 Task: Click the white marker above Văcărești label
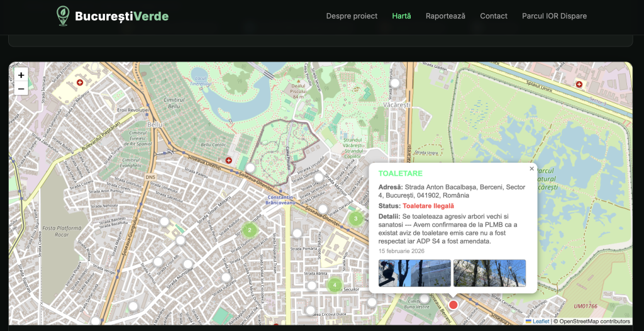coord(395,83)
